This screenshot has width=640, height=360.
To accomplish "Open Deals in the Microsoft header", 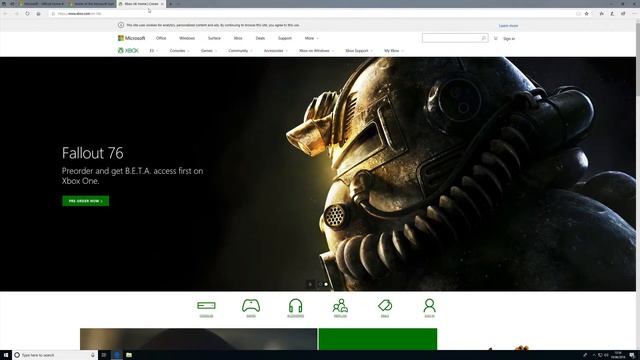I will [x=260, y=38].
